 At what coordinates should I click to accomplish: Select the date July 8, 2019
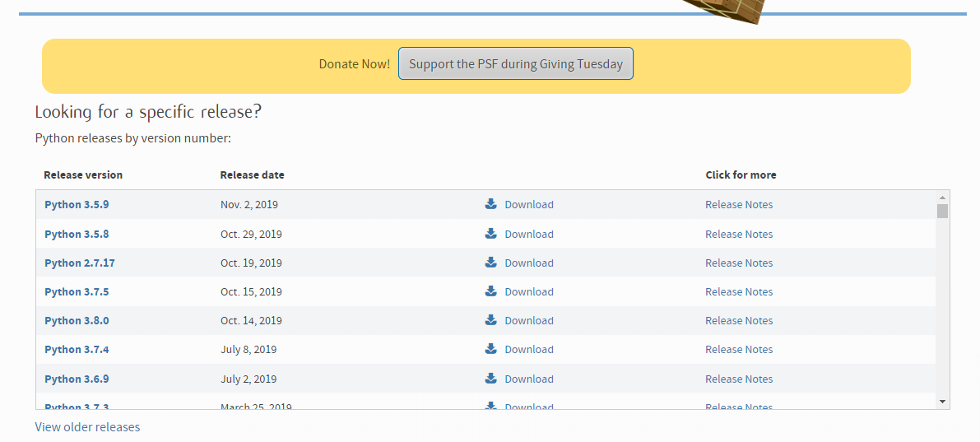(x=248, y=349)
